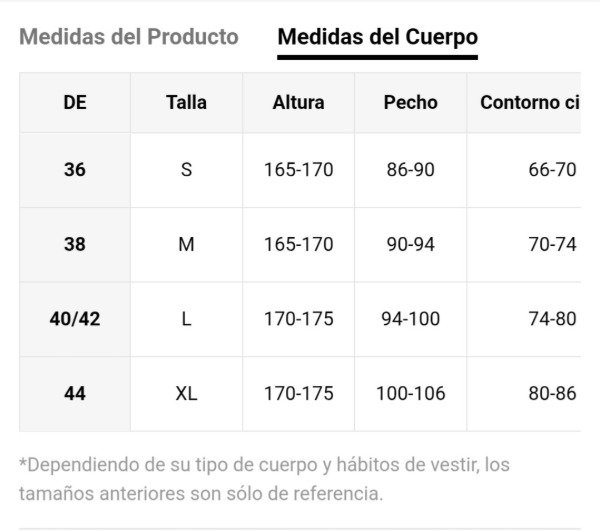Click the 100-106 chest measurement cell
The image size is (600, 532).
click(410, 393)
